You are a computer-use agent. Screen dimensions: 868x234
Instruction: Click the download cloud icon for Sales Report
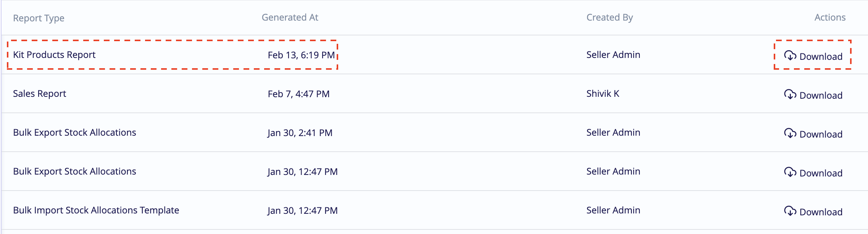(x=790, y=95)
